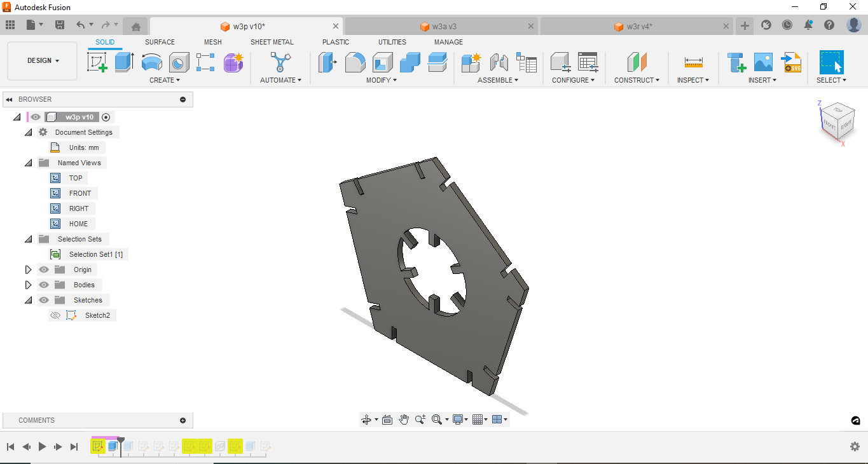Select the Offset Plane construct tool
This screenshot has width=868, height=464.
tap(637, 62)
